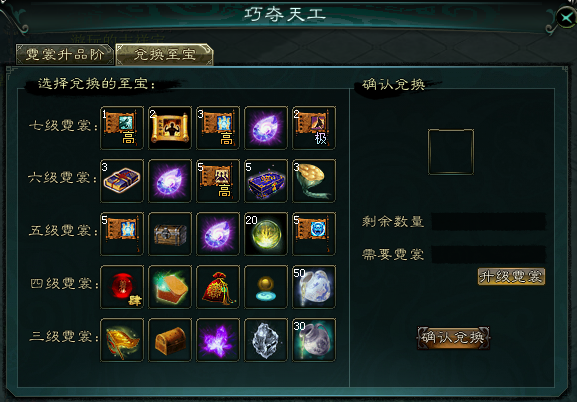Image resolution: width=577 pixels, height=402 pixels.
Task: Pick the 极 scroll item with count 2
Action: [314, 128]
